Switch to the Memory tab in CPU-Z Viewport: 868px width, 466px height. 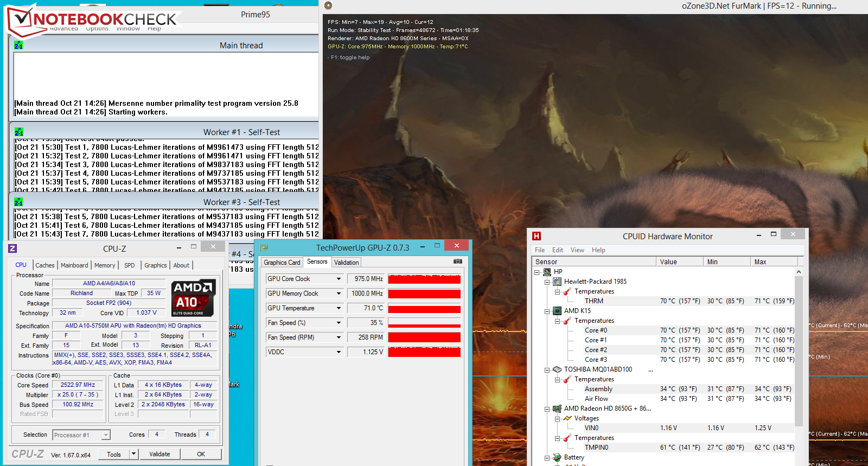(105, 265)
